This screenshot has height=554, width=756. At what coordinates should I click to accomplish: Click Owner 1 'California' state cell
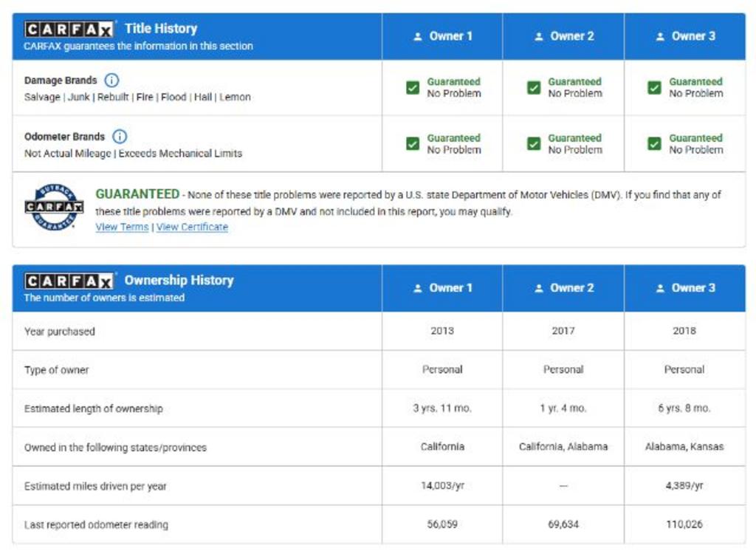coord(442,447)
